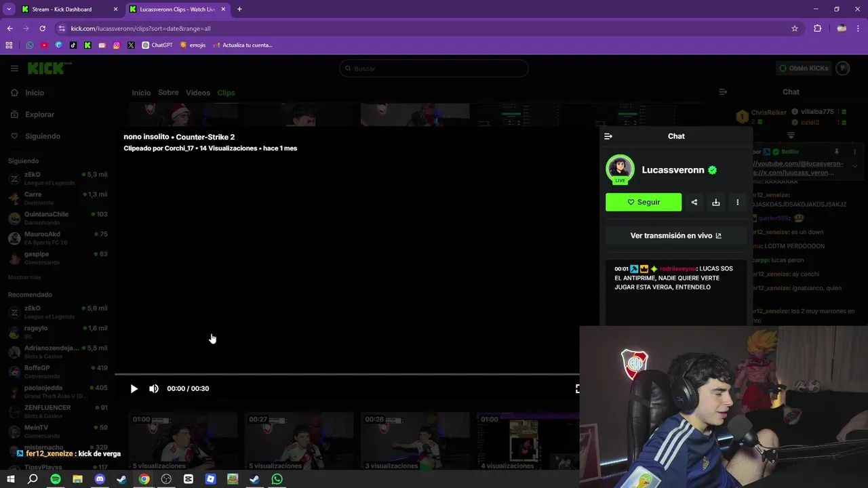Reload the page
Viewport: 868px width, 488px height.
pos(42,28)
